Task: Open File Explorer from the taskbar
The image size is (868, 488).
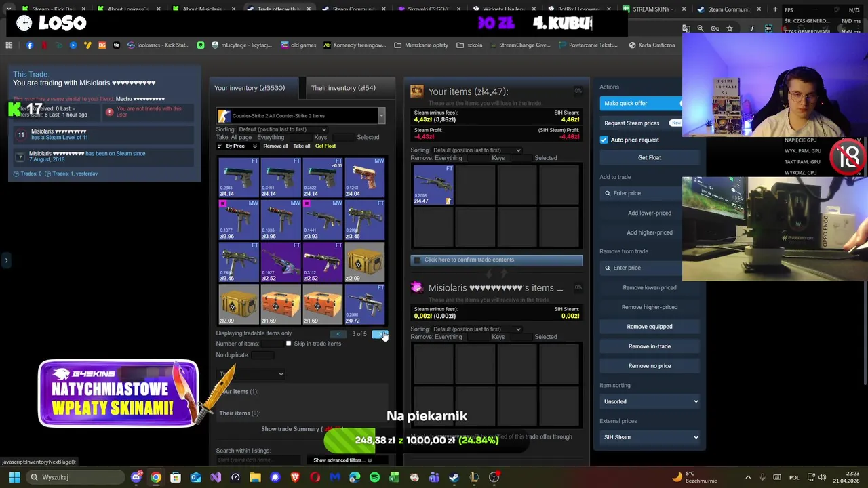Action: tap(255, 477)
